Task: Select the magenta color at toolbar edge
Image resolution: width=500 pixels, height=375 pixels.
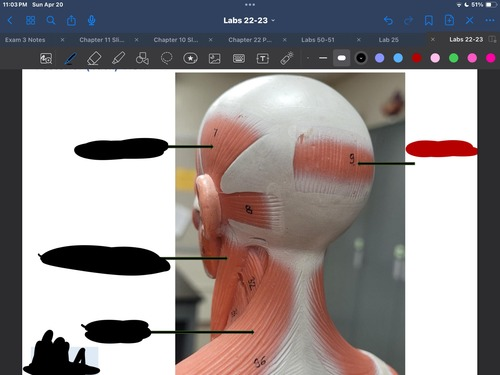Action: pos(491,58)
